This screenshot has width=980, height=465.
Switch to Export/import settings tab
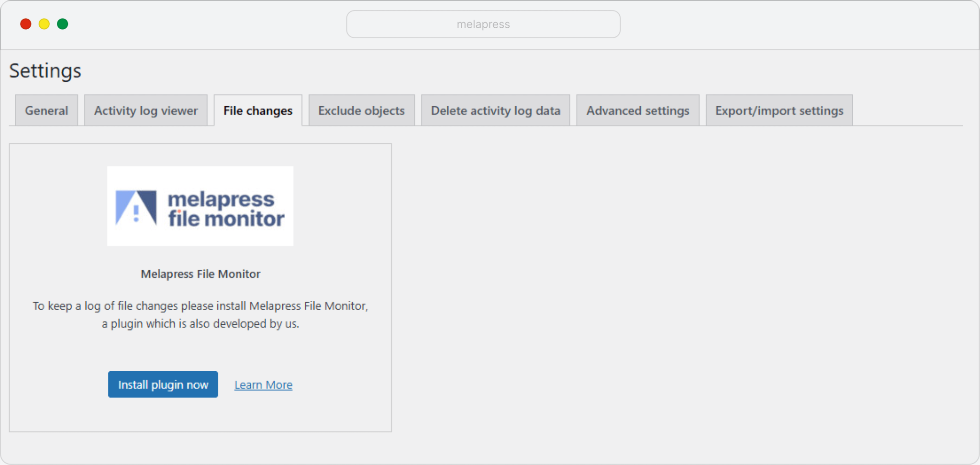779,111
